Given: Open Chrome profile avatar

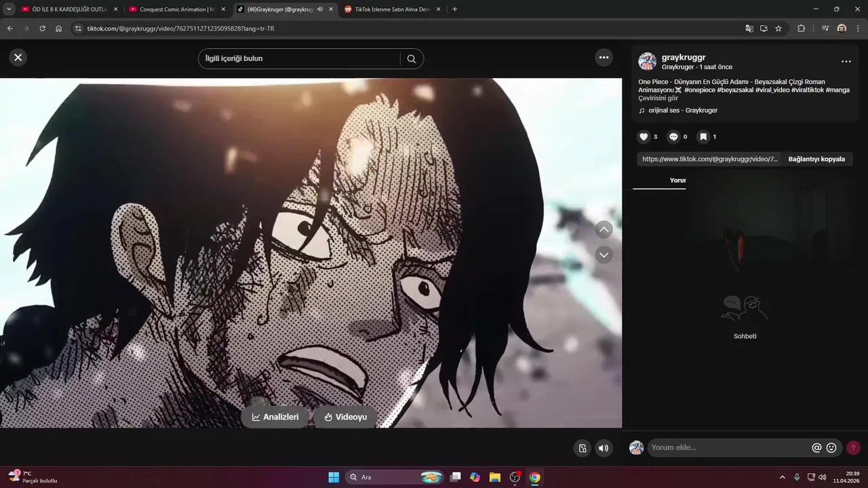Looking at the screenshot, I should [842, 28].
